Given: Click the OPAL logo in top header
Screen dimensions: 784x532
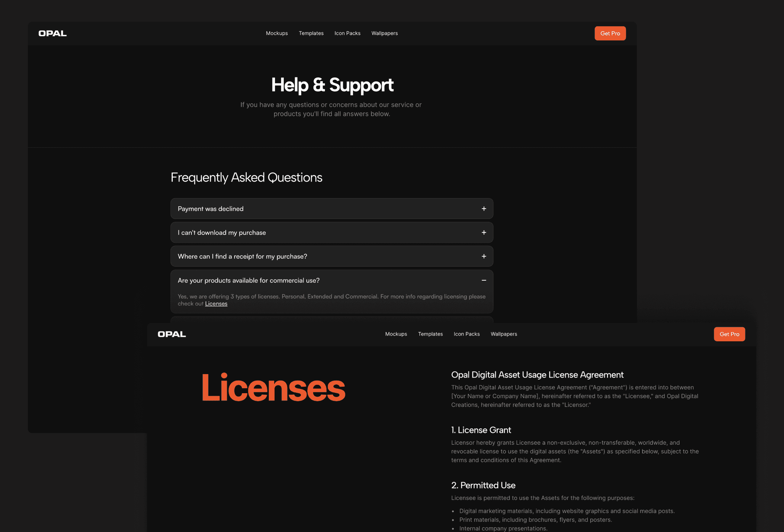Looking at the screenshot, I should click(53, 34).
